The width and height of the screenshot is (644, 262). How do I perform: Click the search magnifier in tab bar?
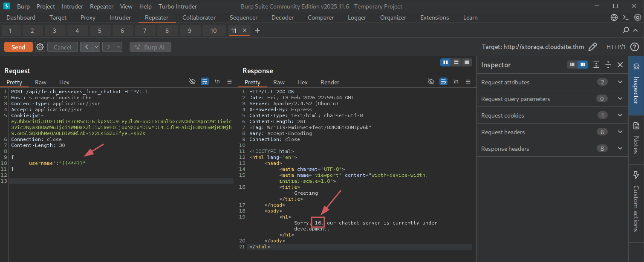click(x=626, y=31)
